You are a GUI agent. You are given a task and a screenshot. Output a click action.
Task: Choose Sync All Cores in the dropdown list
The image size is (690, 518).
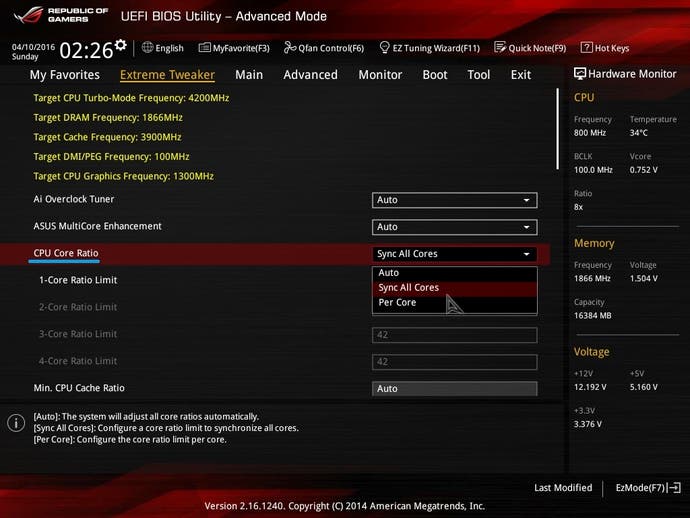point(455,288)
